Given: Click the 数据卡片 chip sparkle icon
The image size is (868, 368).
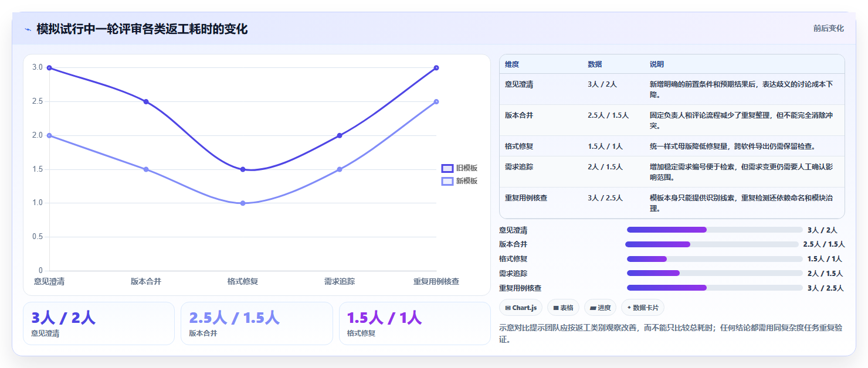Looking at the screenshot, I should click(629, 308).
